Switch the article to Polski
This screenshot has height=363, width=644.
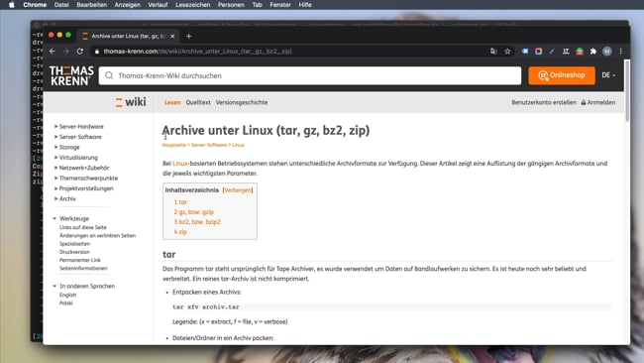point(65,302)
